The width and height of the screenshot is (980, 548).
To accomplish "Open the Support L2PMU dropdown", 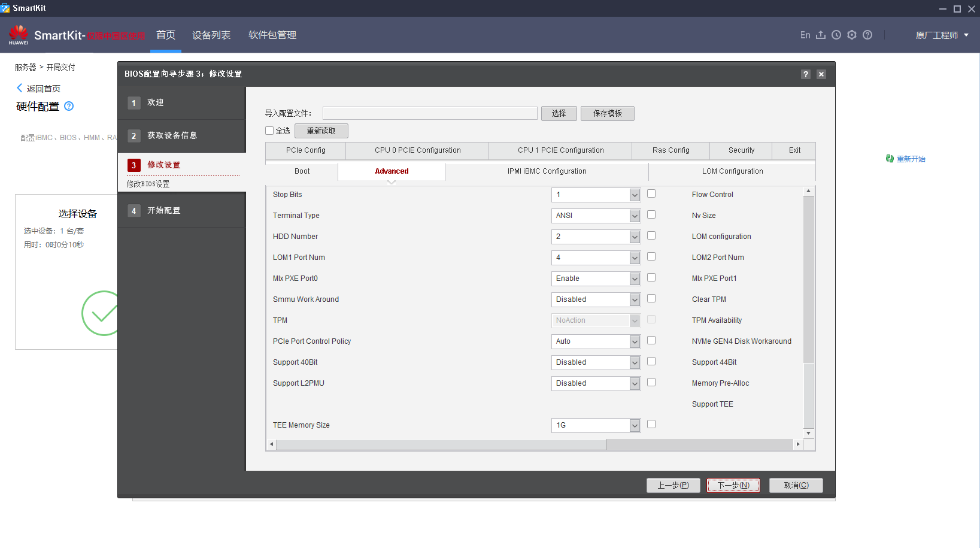I will [596, 383].
